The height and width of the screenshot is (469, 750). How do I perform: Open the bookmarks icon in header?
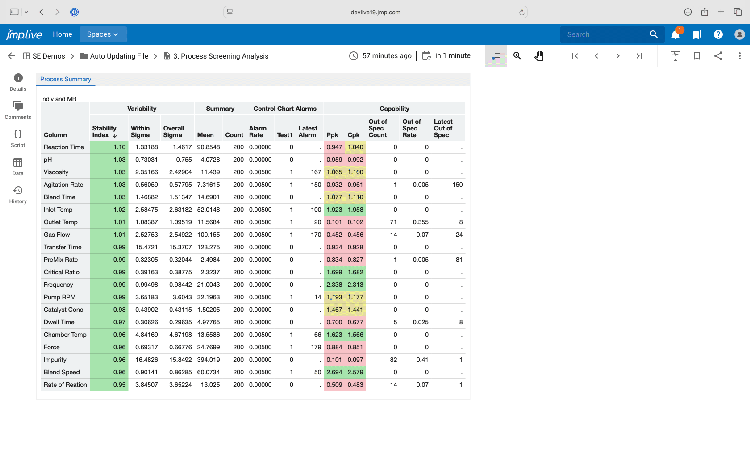[695, 34]
